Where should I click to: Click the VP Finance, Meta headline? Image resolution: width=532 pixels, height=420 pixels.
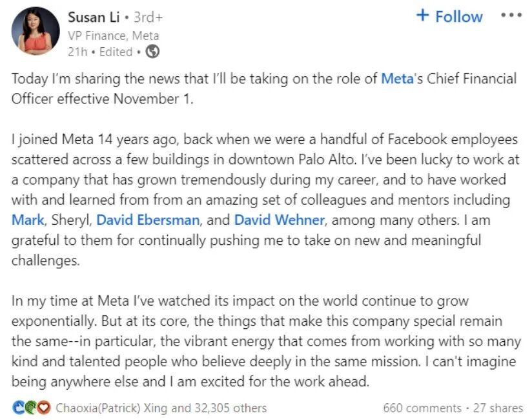(114, 36)
